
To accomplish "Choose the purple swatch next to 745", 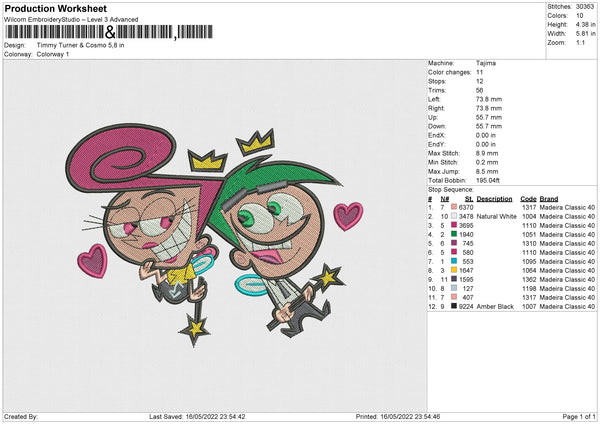I will (454, 243).
